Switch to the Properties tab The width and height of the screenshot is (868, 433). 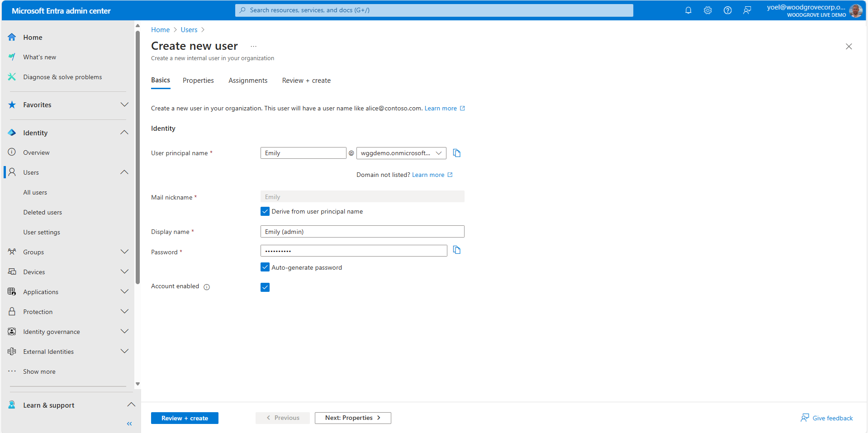[x=198, y=81]
